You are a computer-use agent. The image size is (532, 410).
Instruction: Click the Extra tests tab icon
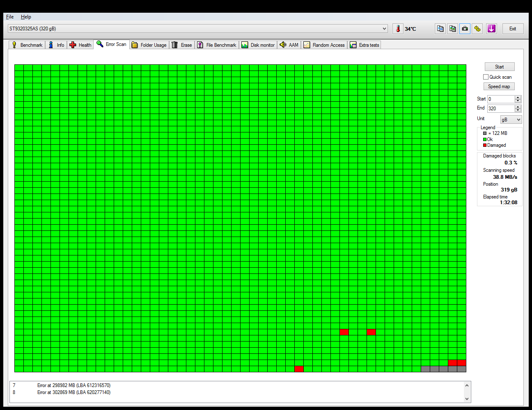(x=353, y=45)
